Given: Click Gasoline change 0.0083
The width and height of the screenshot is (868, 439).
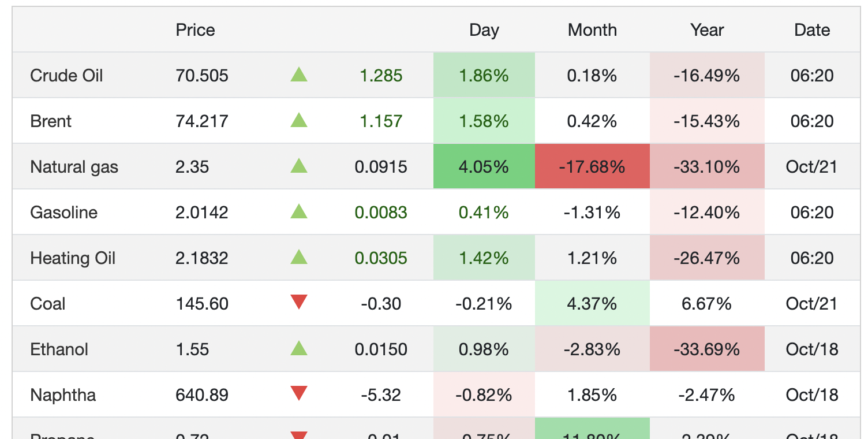Looking at the screenshot, I should pyautogui.click(x=381, y=213).
